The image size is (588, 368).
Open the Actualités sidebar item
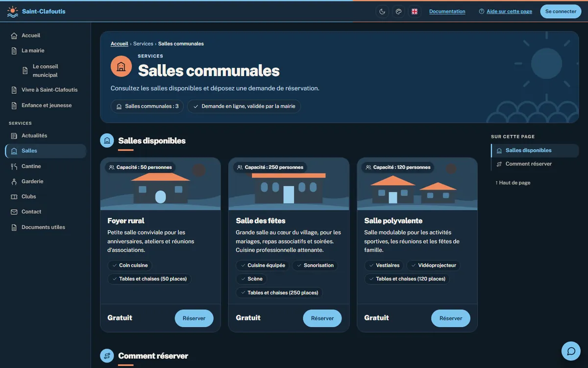tap(46, 135)
